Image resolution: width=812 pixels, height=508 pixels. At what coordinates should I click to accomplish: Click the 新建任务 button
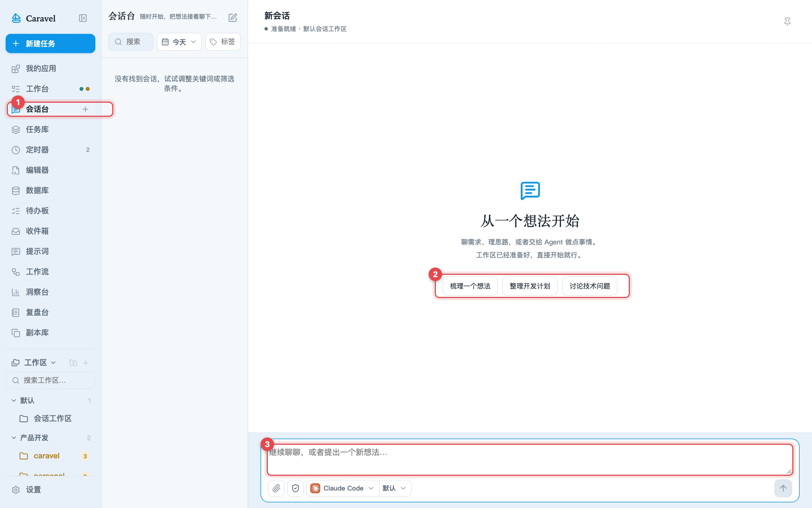[x=50, y=43]
